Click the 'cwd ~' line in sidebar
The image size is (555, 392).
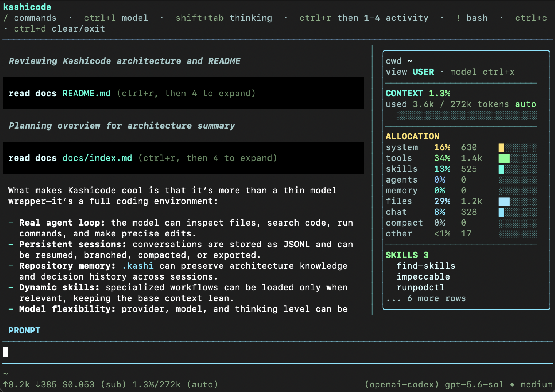pyautogui.click(x=399, y=61)
